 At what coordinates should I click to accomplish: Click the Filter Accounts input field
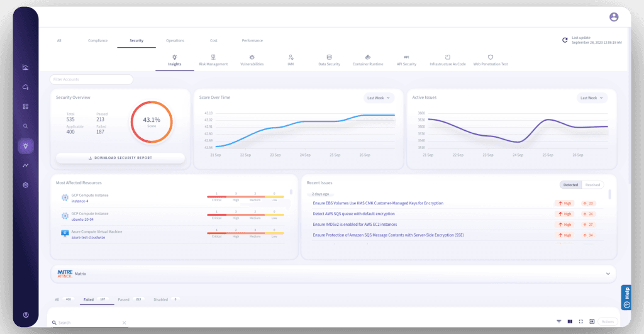[92, 79]
